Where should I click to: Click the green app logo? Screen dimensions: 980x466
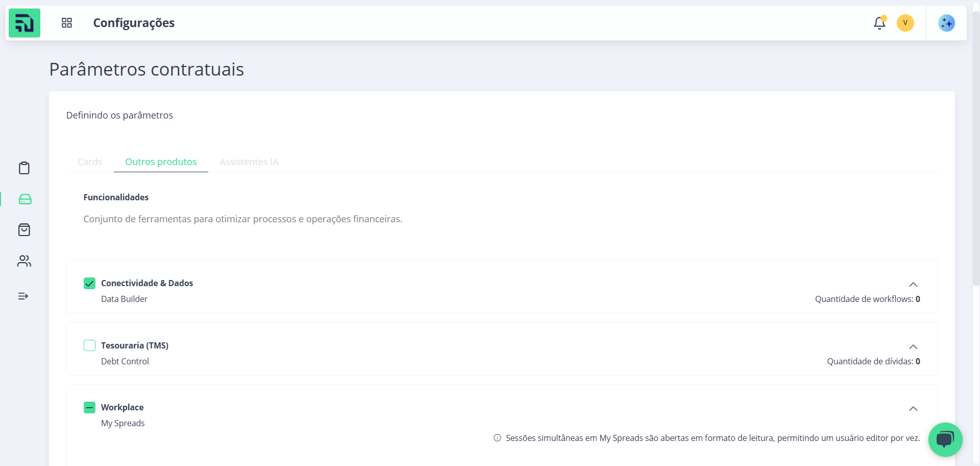point(24,23)
